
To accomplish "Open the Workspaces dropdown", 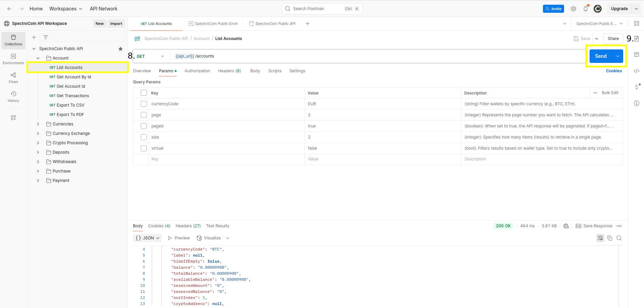I will (x=66, y=9).
